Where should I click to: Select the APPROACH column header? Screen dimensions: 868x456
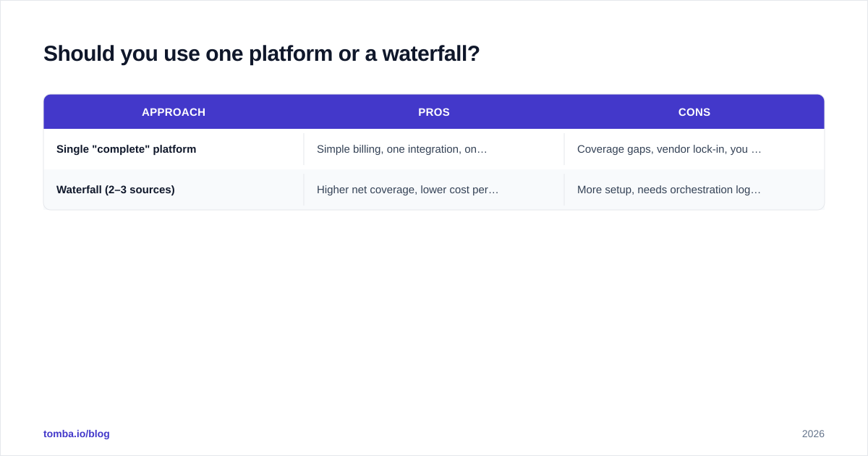tap(174, 112)
